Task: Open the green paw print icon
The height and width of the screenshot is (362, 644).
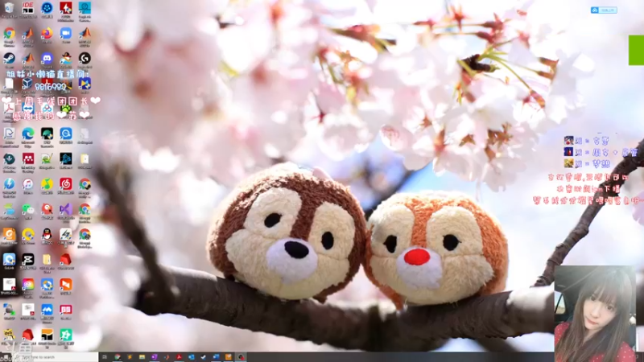Action: pos(66,109)
